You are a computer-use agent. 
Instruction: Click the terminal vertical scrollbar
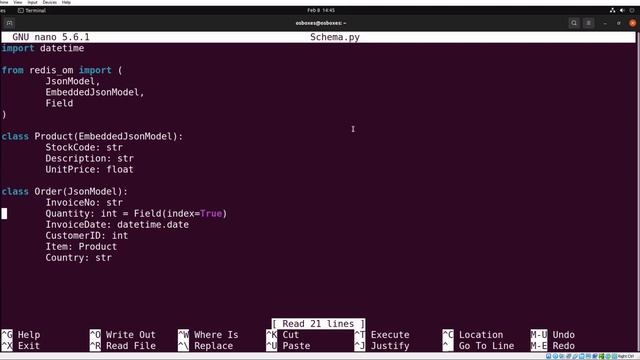coord(638,192)
